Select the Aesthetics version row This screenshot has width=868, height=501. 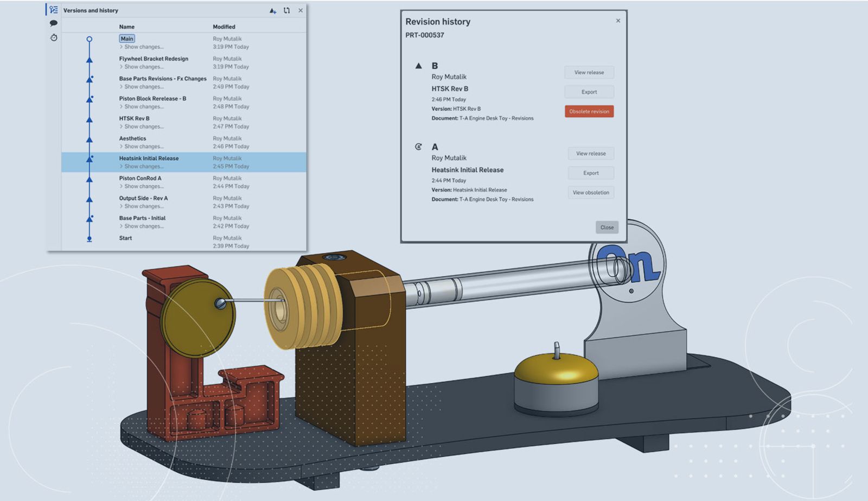(132, 138)
